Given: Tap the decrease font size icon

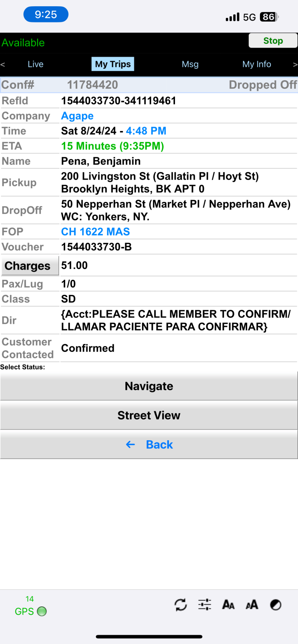Looking at the screenshot, I should click(228, 605).
